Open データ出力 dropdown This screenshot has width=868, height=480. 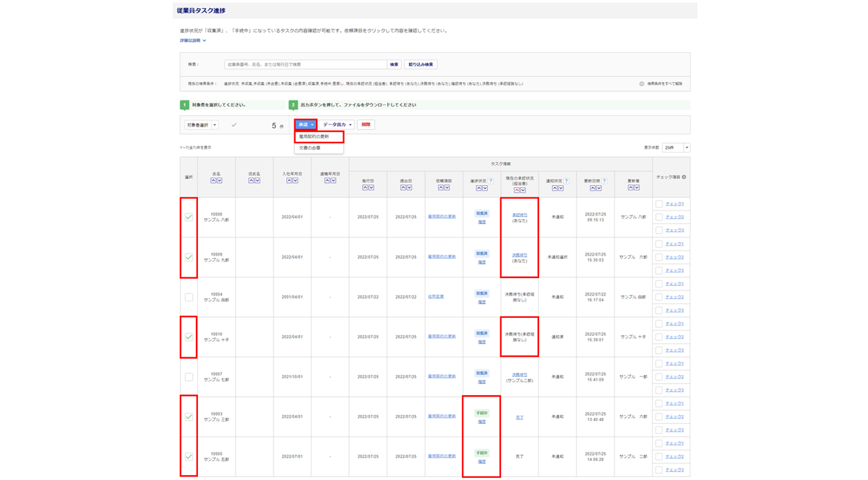(x=337, y=125)
